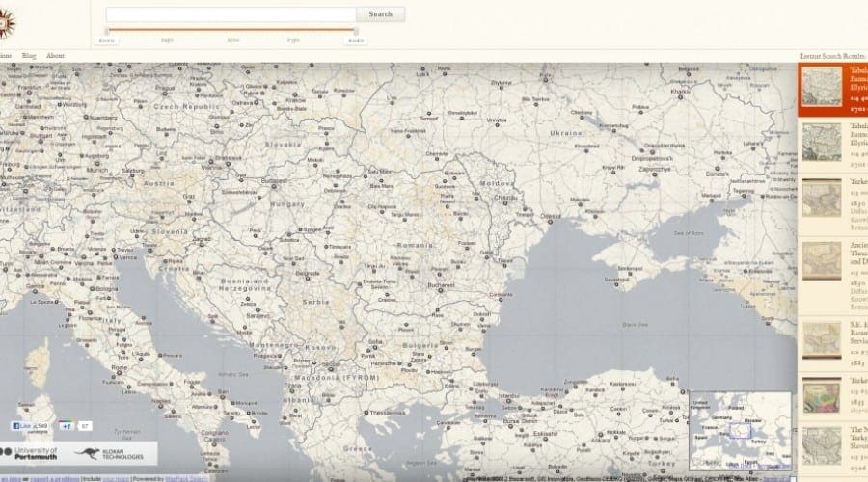Click the Search button
The height and width of the screenshot is (482, 868).
pos(380,14)
